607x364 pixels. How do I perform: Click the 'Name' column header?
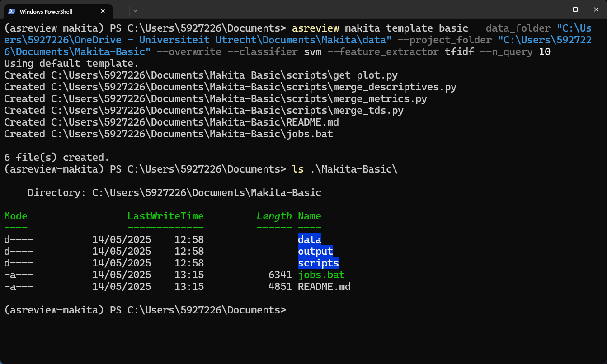310,216
